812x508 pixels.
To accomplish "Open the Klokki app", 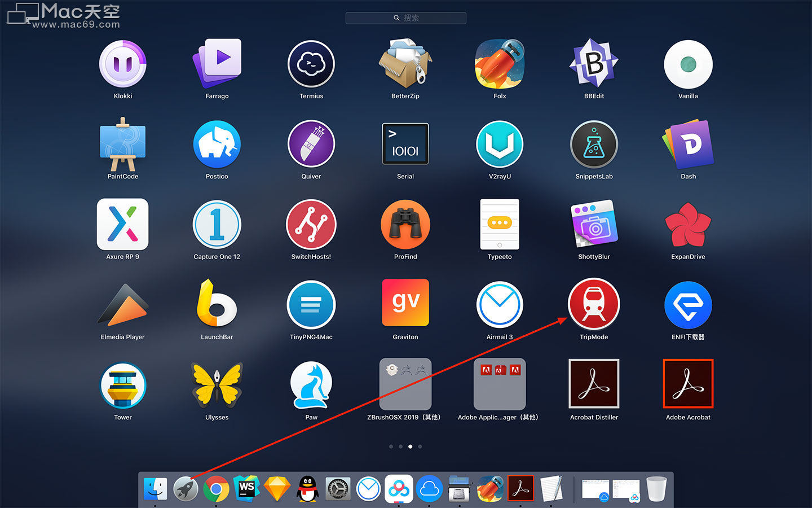I will [x=123, y=64].
